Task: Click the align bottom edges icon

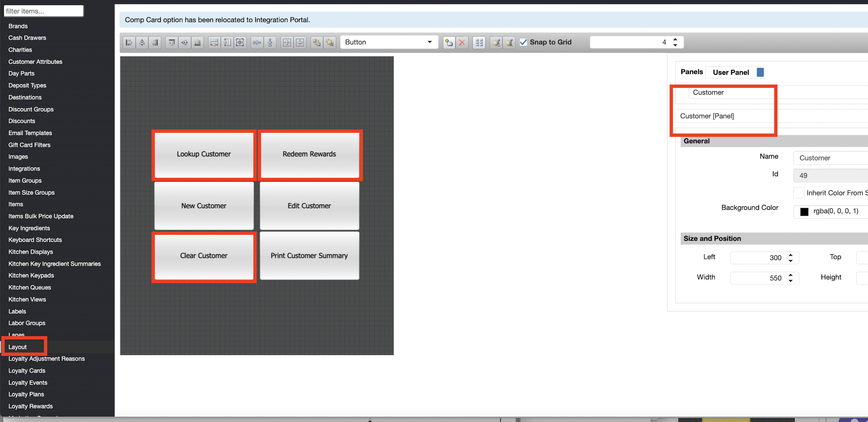Action: (197, 43)
